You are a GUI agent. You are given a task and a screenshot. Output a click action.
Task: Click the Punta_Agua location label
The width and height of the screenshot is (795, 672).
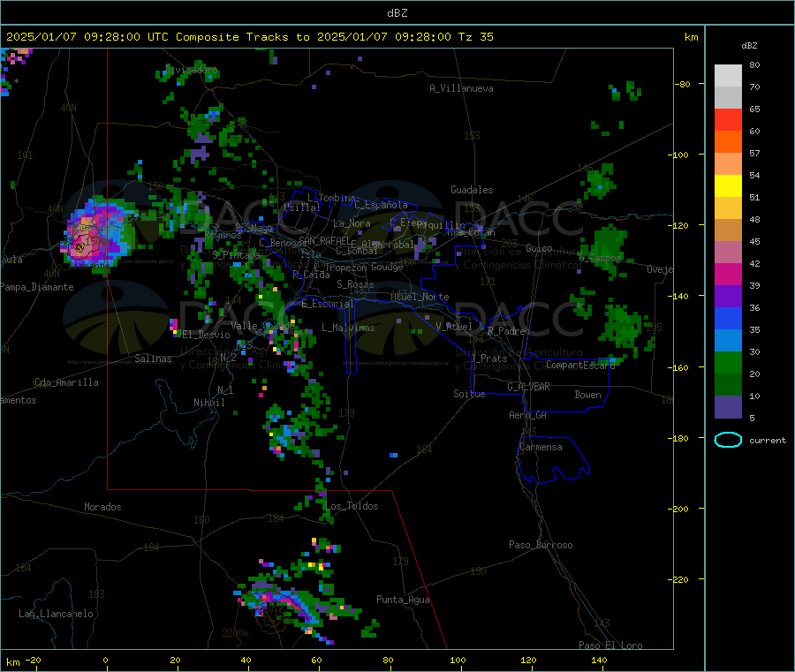[x=403, y=600]
